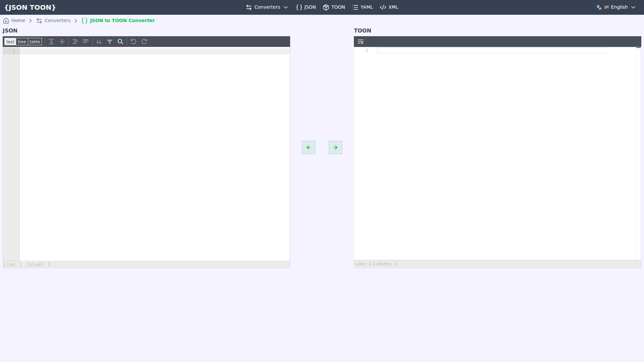Image resolution: width=644 pixels, height=362 pixels.
Task: Undo the last JSON edit
Action: [x=133, y=41]
